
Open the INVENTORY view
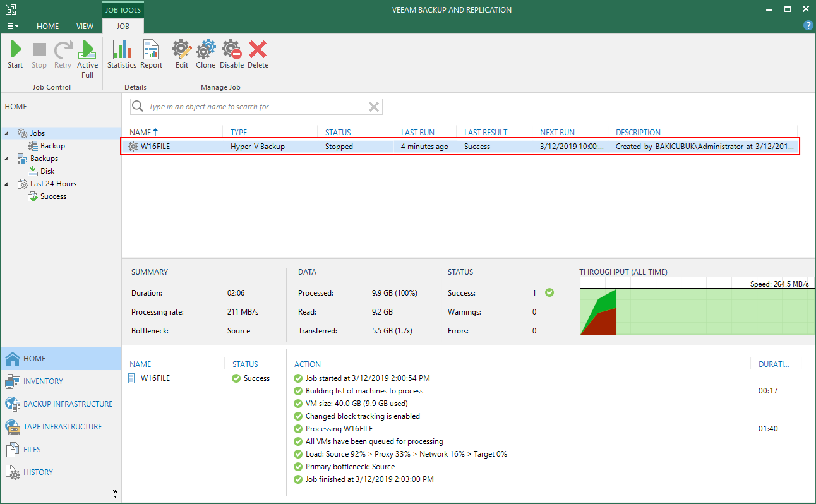(61, 381)
